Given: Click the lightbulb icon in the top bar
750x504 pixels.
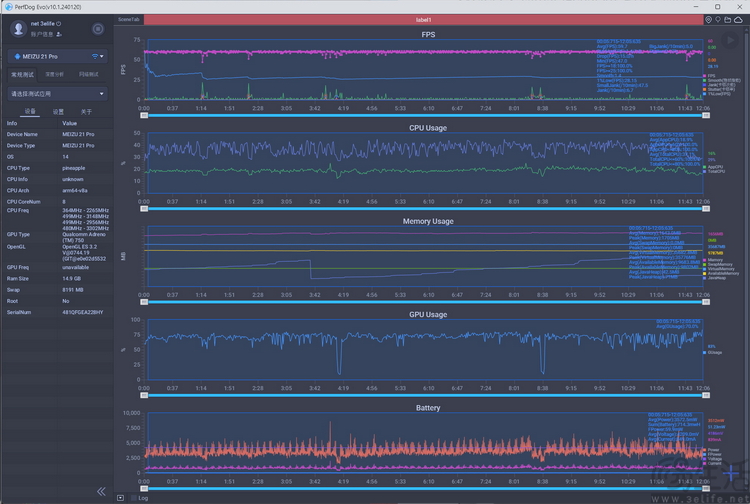Looking at the screenshot, I should 718,20.
